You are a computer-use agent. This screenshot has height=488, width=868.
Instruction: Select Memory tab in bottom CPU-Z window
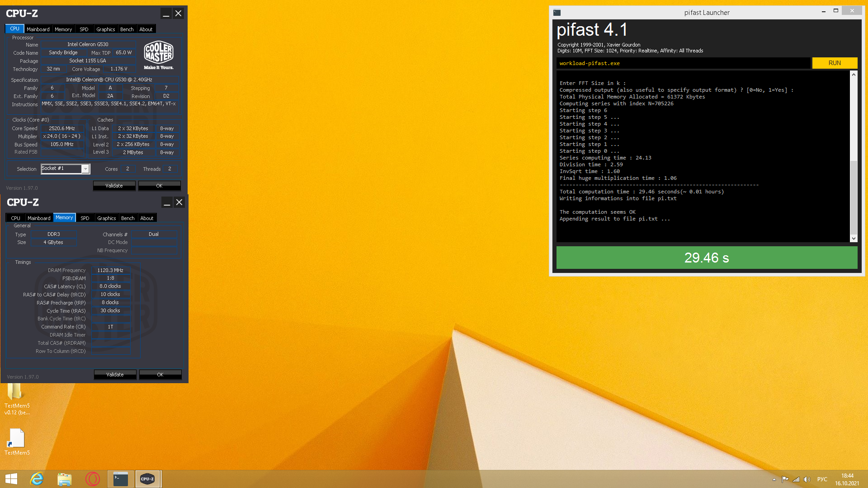(64, 218)
